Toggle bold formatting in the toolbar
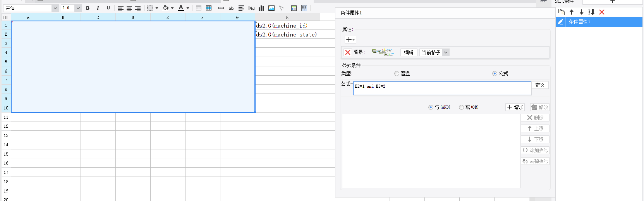 point(88,8)
